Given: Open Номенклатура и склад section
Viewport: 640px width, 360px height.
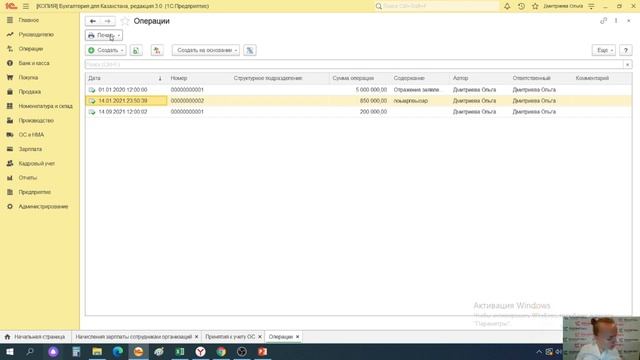Looking at the screenshot, I should coord(45,106).
